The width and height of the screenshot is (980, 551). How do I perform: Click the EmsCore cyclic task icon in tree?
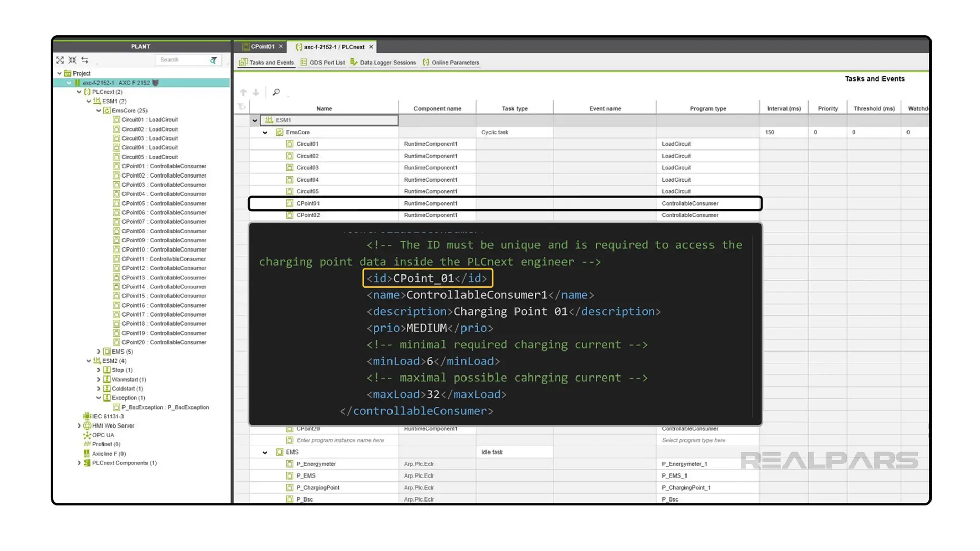pyautogui.click(x=107, y=110)
